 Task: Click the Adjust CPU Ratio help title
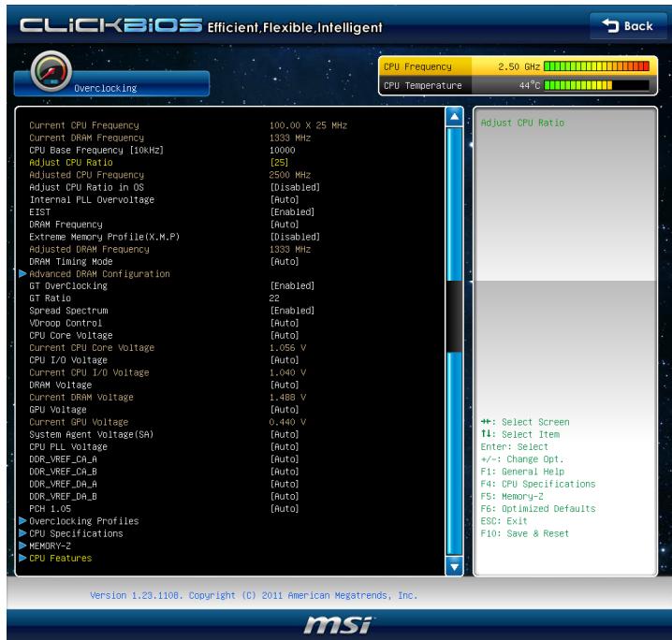pos(522,123)
